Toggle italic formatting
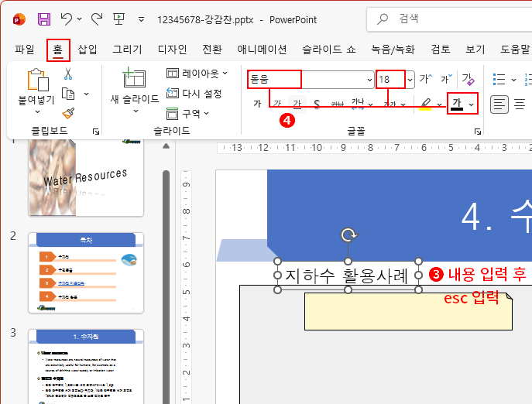The image size is (532, 404). pyautogui.click(x=277, y=104)
